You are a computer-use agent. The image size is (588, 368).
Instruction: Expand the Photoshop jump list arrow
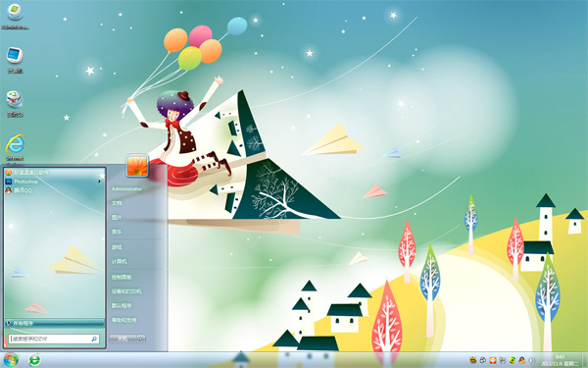point(99,182)
